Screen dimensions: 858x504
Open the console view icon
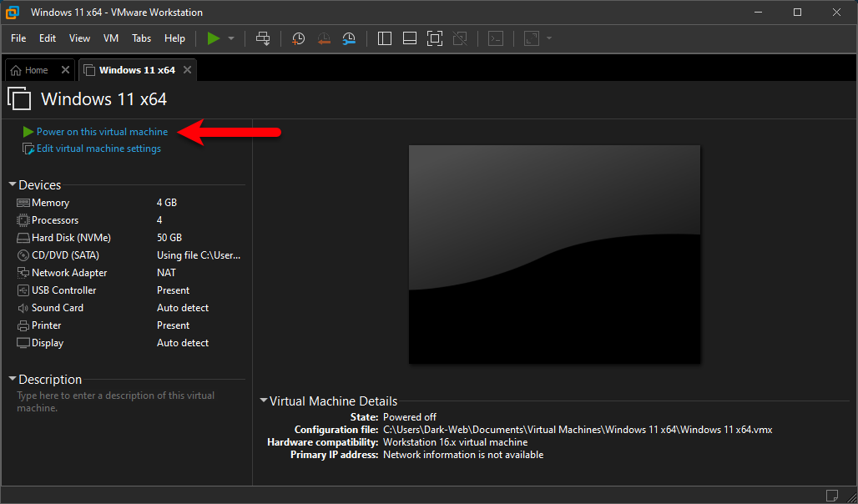click(x=496, y=38)
